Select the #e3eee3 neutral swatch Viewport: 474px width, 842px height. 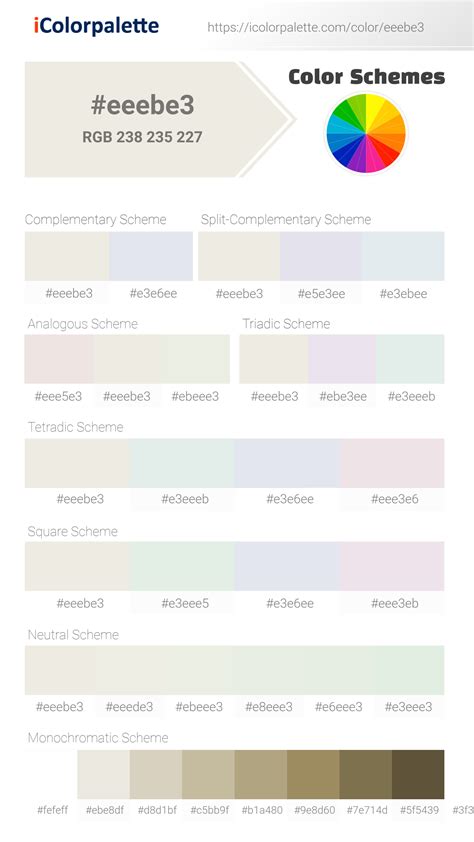[410, 670]
